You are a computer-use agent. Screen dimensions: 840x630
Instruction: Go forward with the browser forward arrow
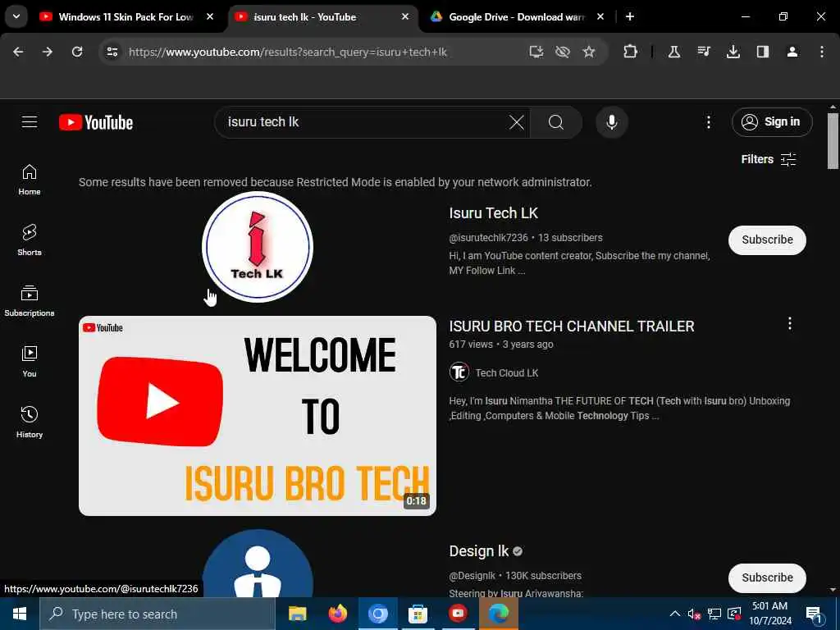coord(48,52)
